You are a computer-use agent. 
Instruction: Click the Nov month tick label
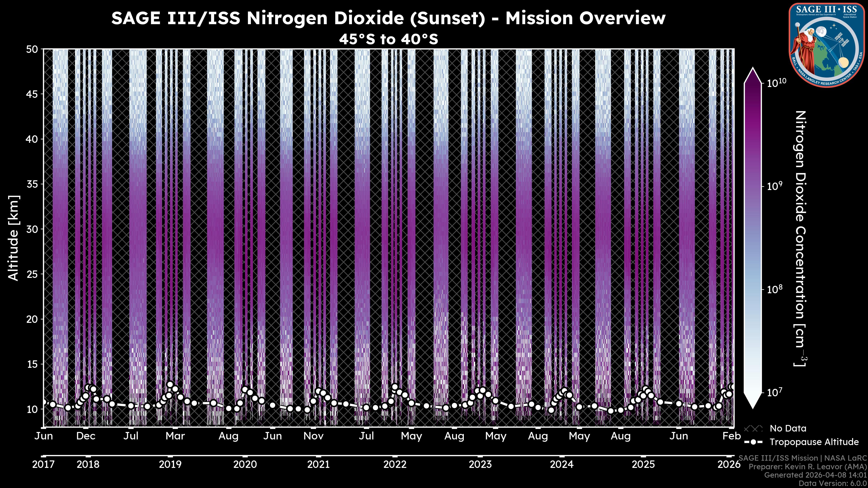pos(313,436)
